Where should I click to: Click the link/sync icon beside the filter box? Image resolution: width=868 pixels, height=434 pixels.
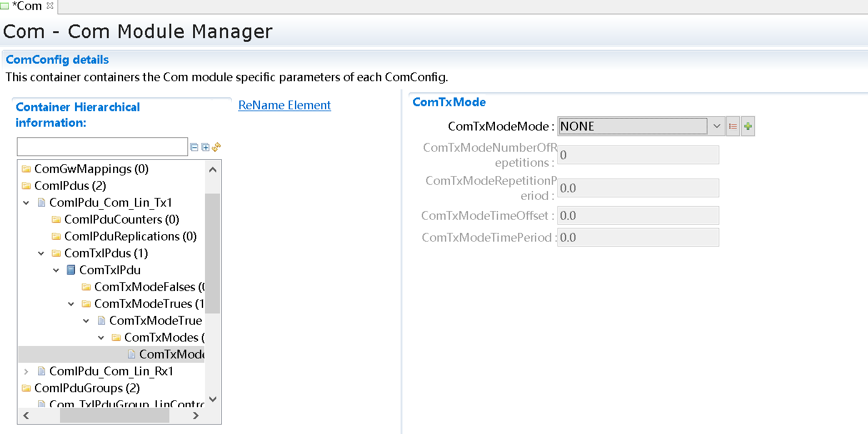(x=216, y=147)
